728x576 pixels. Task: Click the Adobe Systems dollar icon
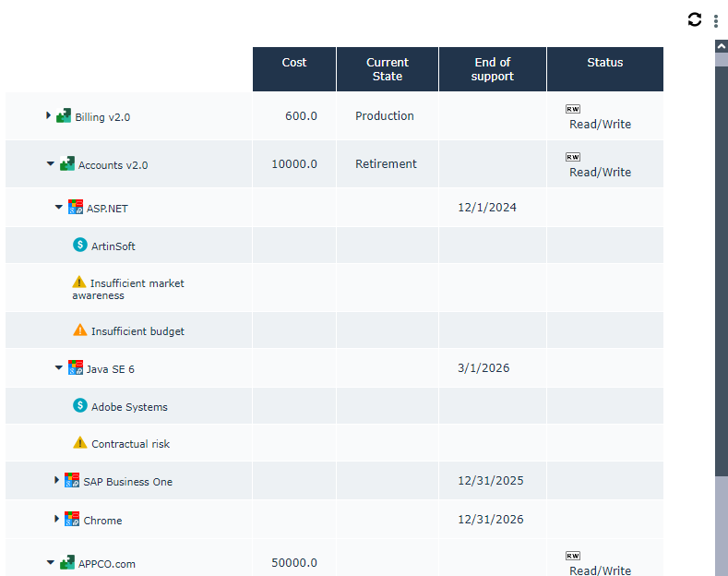click(80, 406)
